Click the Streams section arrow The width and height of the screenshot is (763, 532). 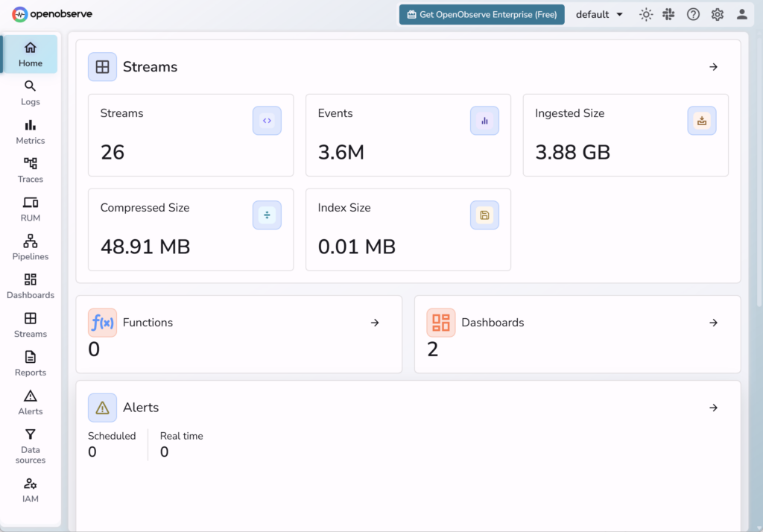click(x=713, y=67)
